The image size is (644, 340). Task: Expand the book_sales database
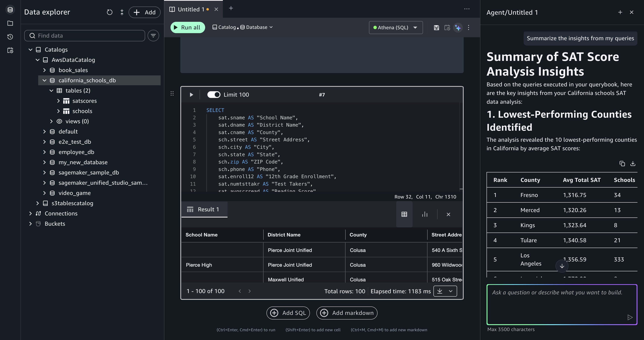click(45, 70)
